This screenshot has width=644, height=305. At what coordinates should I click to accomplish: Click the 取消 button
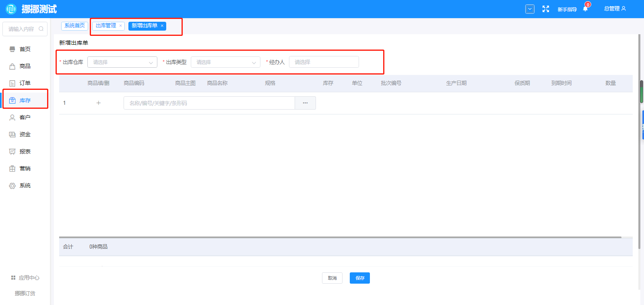pos(332,278)
